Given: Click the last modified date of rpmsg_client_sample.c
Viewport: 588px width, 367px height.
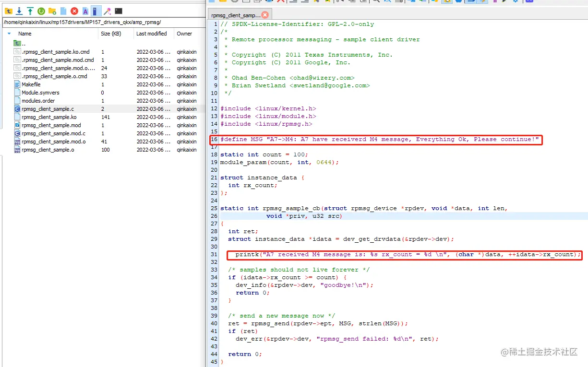Looking at the screenshot, I should click(x=153, y=109).
